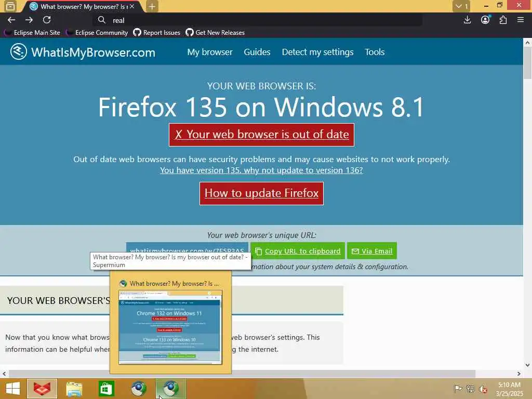532x399 pixels.
Task: Open the Tools nav item
Action: point(375,52)
